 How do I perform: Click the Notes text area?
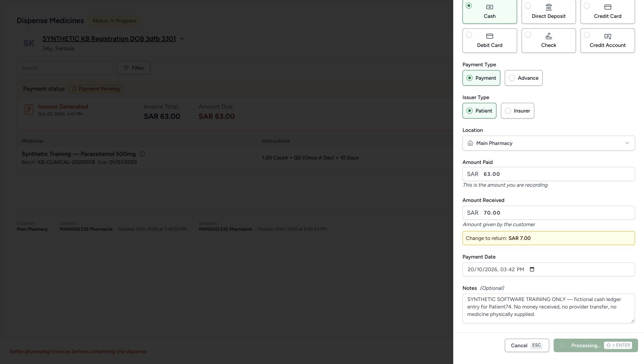(549, 308)
